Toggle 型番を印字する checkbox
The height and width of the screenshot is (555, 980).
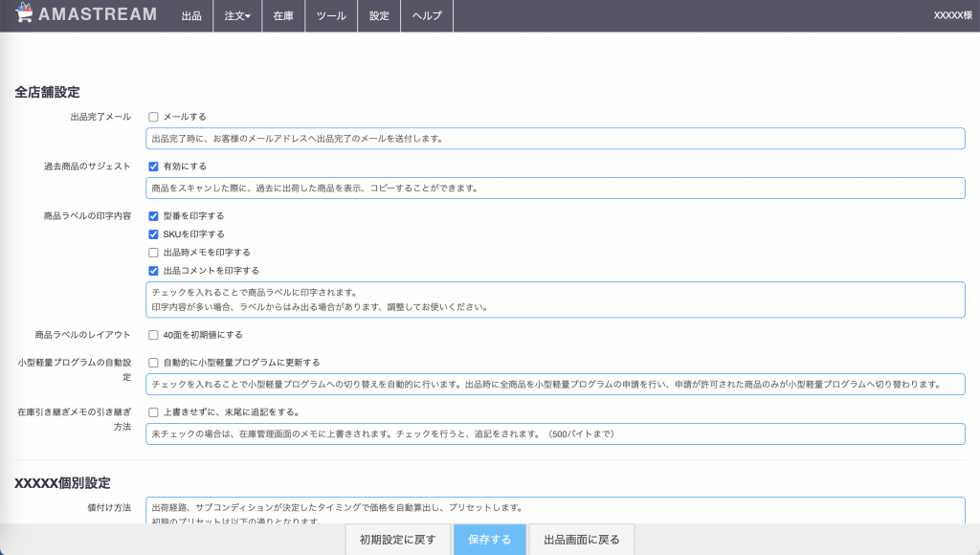[153, 215]
